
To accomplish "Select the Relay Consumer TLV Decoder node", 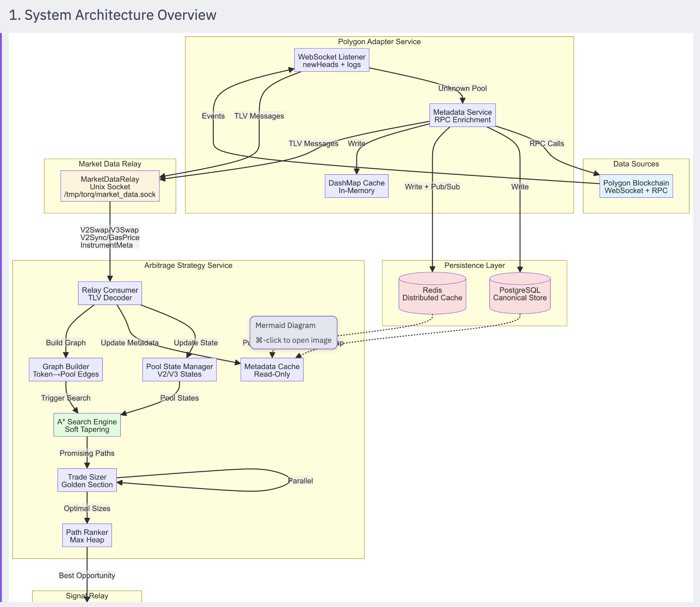I will click(x=110, y=293).
